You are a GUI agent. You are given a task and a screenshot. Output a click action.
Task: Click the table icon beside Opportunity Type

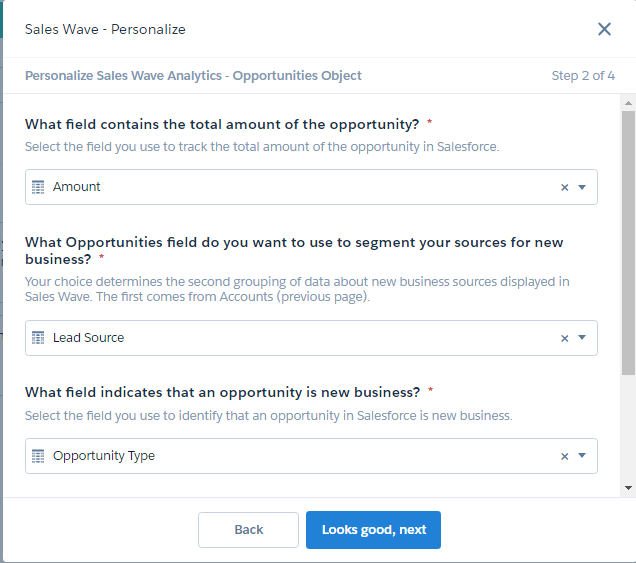(x=38, y=456)
